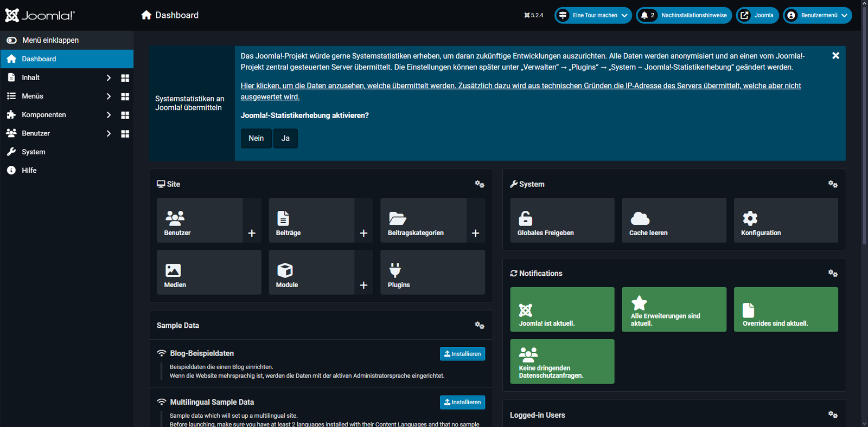Open the Menüs sidebar menu
This screenshot has height=427, width=868.
coord(32,96)
